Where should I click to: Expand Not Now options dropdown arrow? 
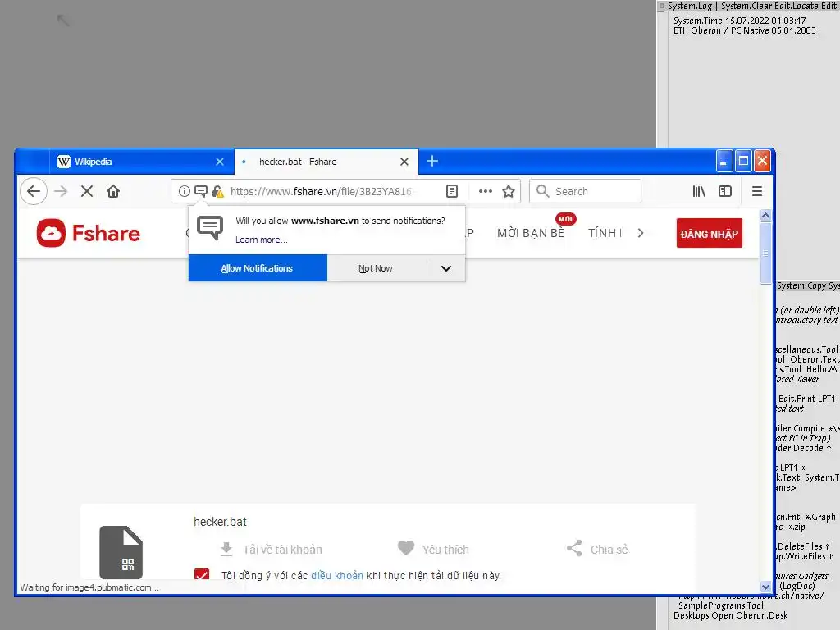(446, 268)
